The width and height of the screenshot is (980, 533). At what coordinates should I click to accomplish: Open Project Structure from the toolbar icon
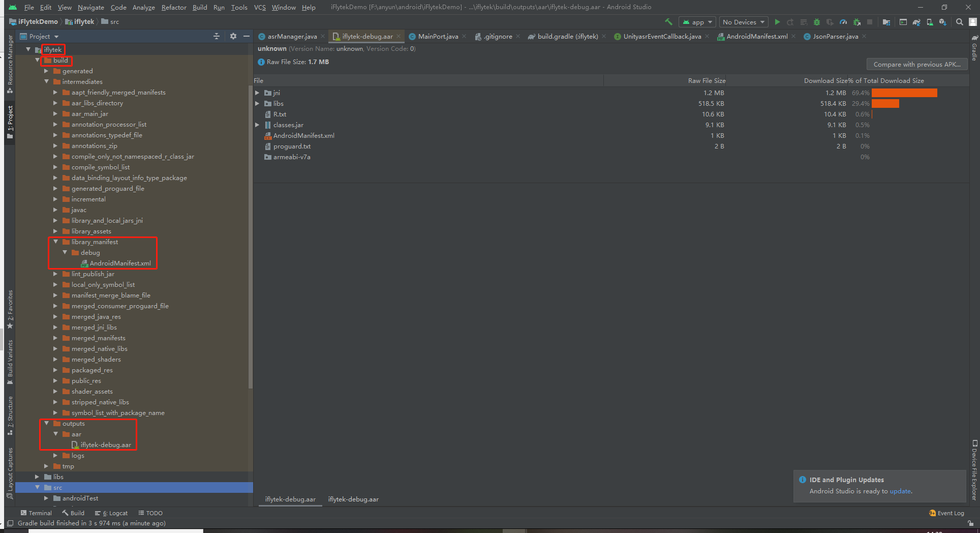pos(886,22)
